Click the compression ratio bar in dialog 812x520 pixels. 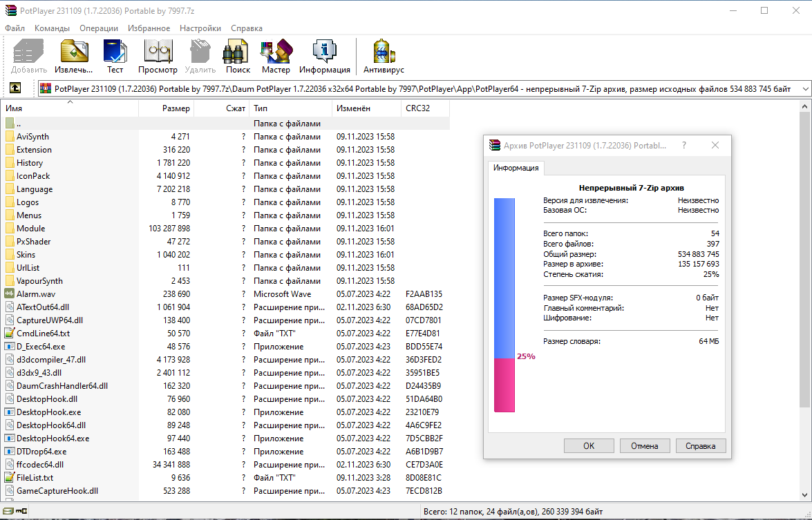point(504,305)
